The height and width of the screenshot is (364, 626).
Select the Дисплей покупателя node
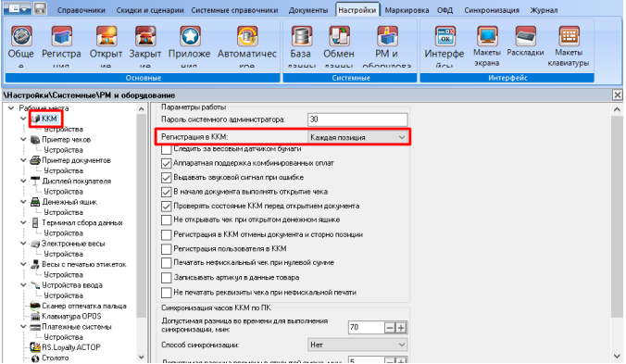coord(77,182)
